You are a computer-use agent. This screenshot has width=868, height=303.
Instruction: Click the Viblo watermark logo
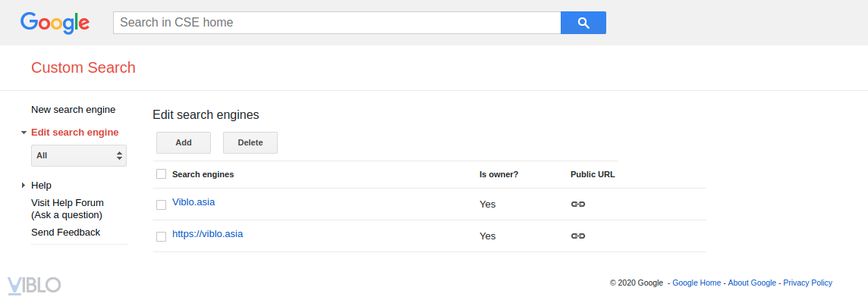34,286
